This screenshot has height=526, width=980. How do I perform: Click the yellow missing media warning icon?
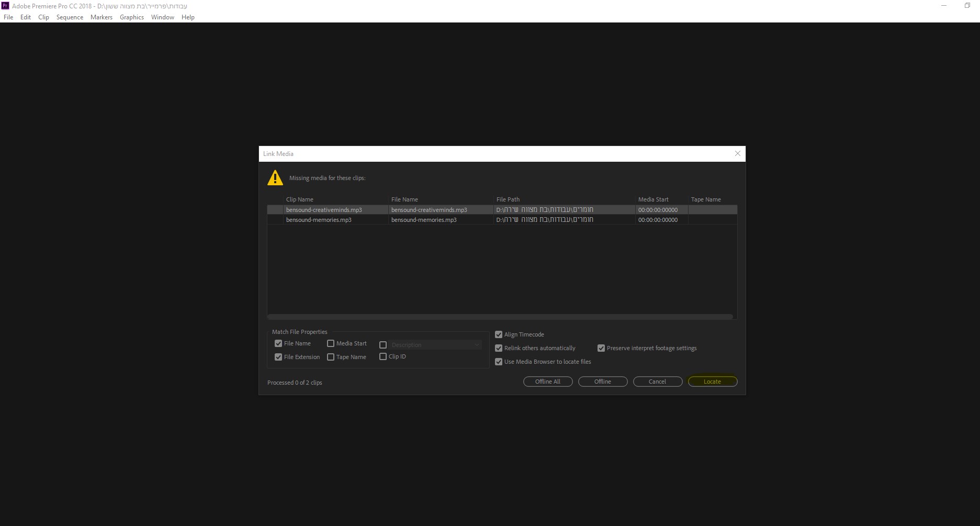(275, 178)
